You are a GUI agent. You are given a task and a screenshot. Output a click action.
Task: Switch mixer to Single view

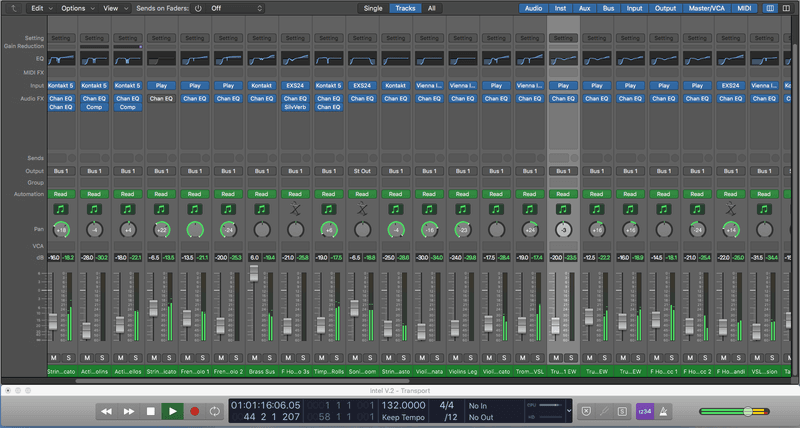coord(373,8)
